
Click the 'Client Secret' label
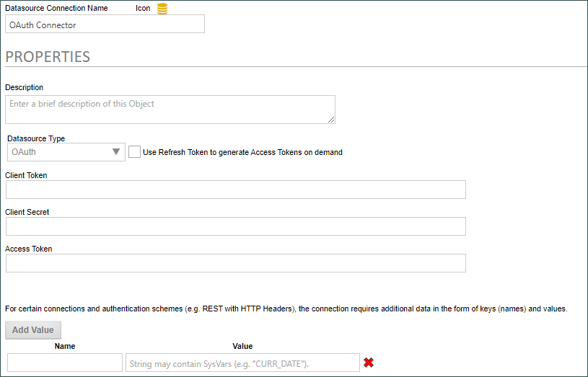(x=27, y=212)
